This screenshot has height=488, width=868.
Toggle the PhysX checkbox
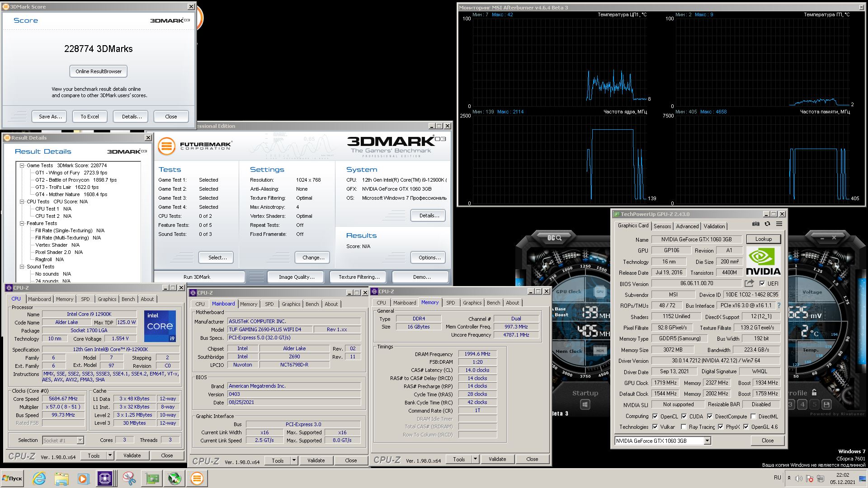coord(721,427)
